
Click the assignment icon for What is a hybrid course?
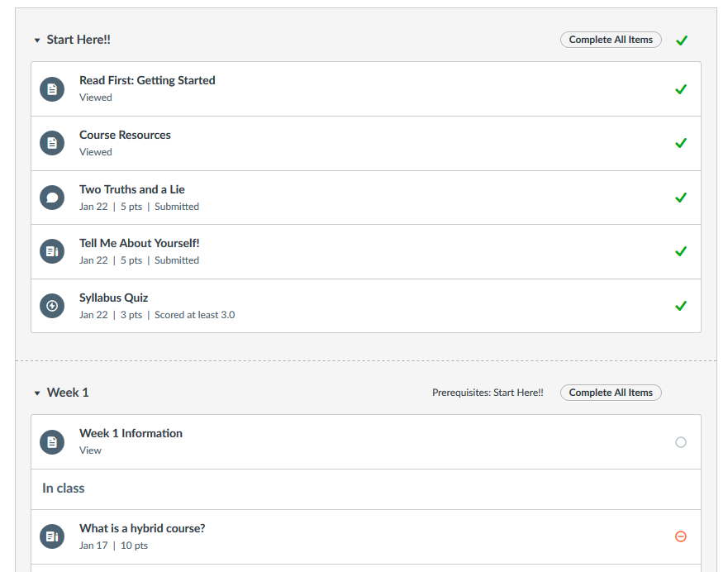tap(52, 536)
